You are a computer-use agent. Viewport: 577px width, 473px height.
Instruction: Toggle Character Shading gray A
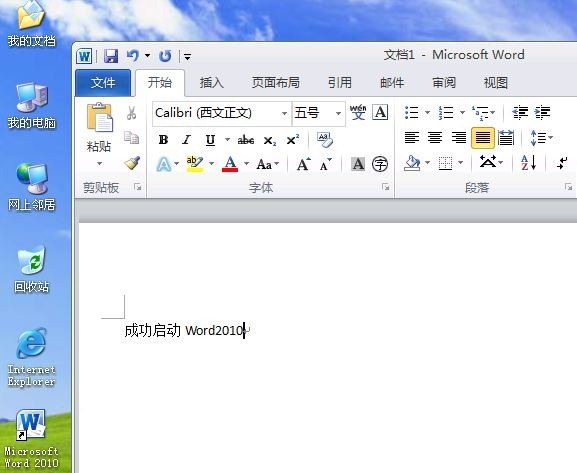tap(358, 164)
